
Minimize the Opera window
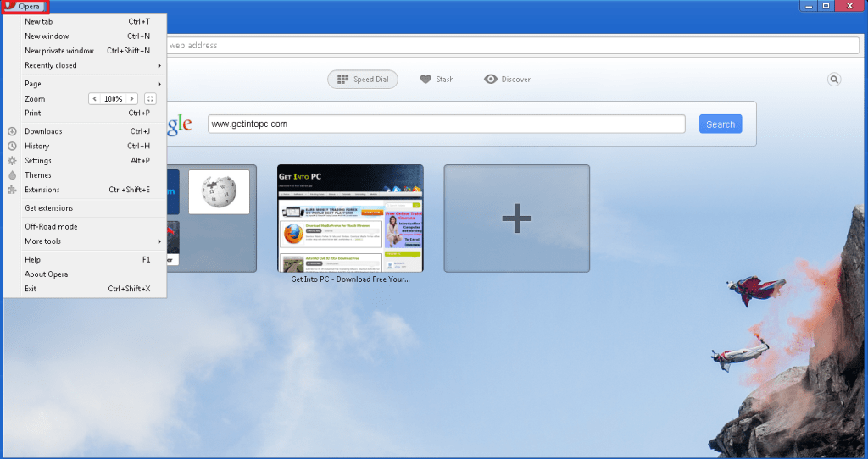[x=810, y=6]
